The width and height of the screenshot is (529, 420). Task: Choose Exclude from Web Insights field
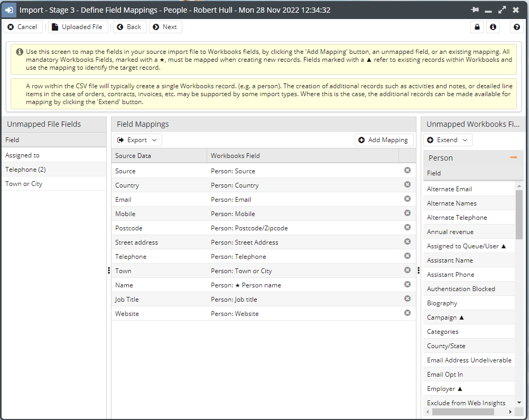[469, 403]
